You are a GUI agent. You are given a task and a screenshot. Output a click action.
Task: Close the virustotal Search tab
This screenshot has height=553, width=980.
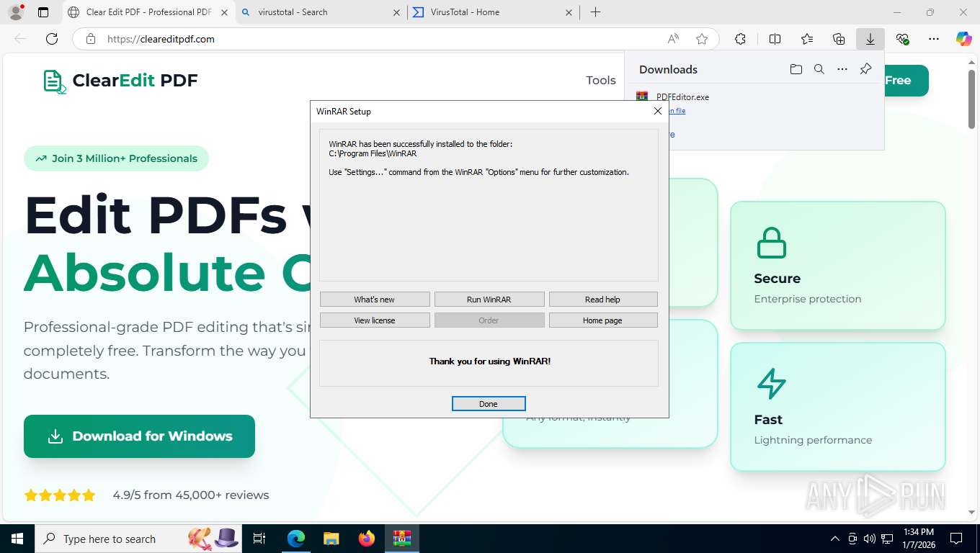coord(397,12)
